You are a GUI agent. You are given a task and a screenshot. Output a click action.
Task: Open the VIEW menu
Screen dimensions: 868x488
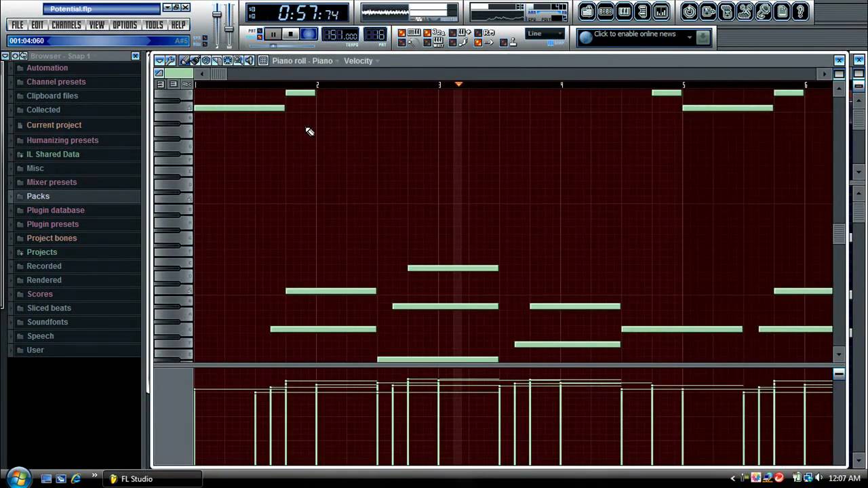point(97,25)
